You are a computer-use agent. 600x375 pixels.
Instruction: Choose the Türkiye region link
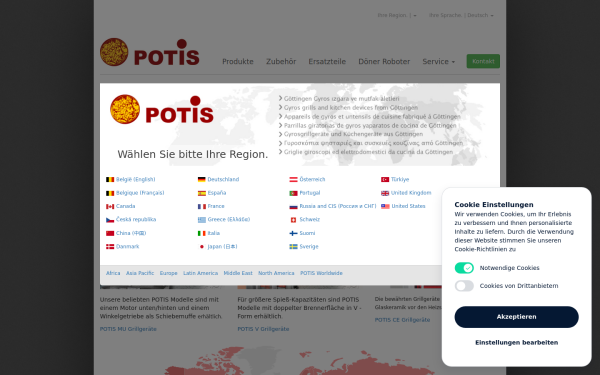[400, 179]
